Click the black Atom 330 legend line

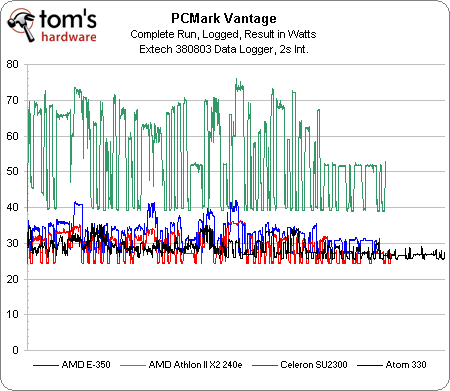pos(370,365)
